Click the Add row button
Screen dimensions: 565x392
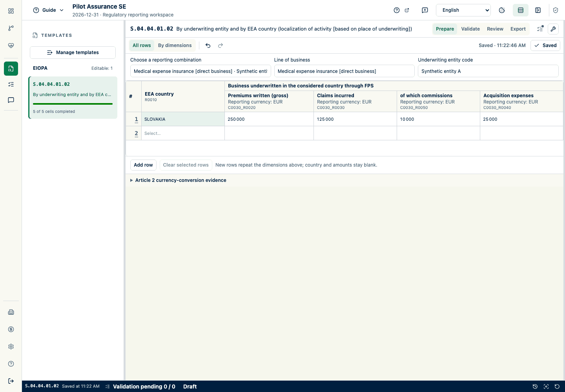(143, 165)
